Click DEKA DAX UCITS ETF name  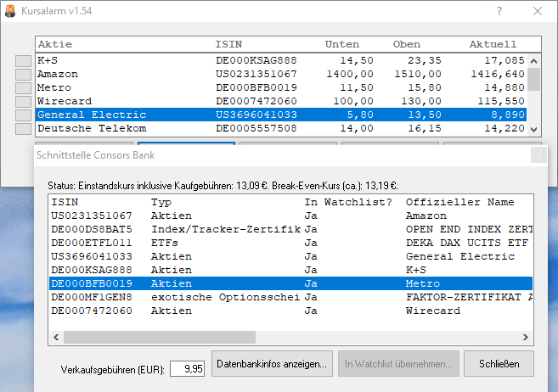(x=467, y=243)
